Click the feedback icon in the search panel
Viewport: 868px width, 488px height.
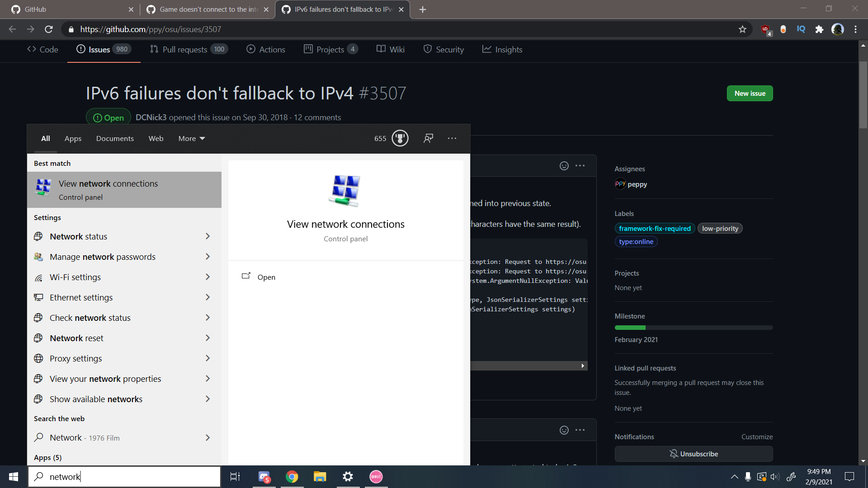click(428, 138)
